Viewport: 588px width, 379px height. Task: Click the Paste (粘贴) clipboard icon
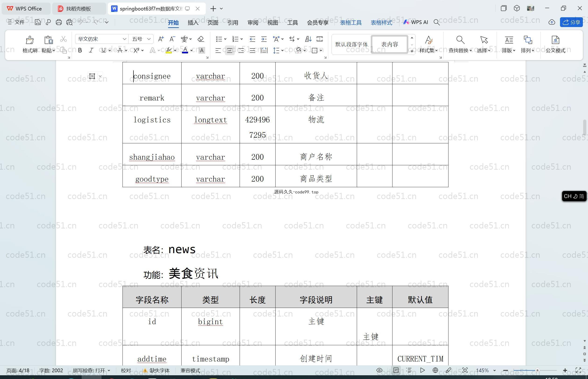click(x=48, y=40)
